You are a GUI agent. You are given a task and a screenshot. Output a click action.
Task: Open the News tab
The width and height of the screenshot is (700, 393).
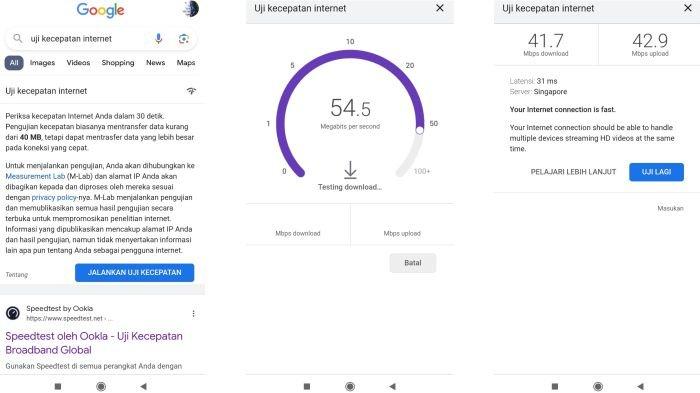click(155, 63)
